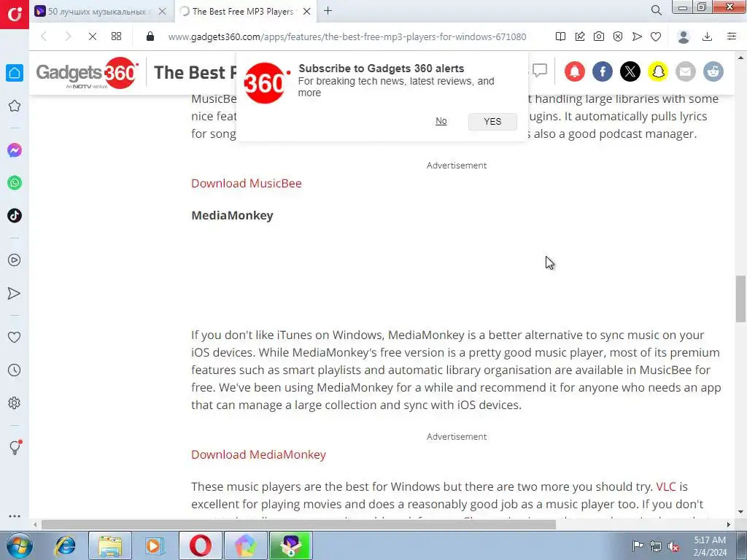Share article on Facebook

point(602,71)
